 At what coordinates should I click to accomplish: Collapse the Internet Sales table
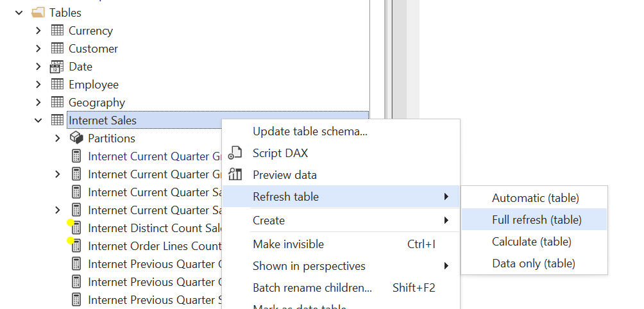coord(38,121)
